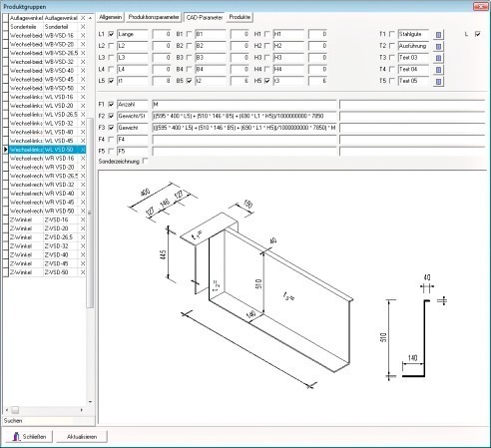
Task: Delete the Sonderteil row via its X icon
Action: pos(83,27)
